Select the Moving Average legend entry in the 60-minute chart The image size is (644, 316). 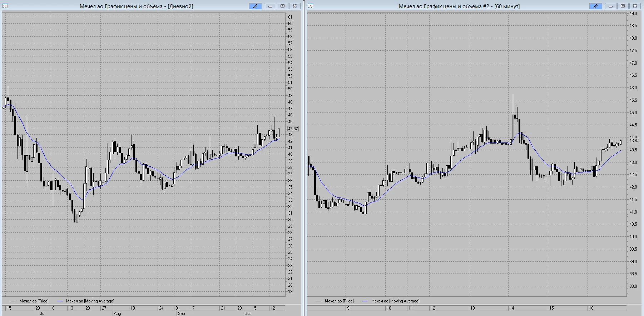pyautogui.click(x=391, y=301)
